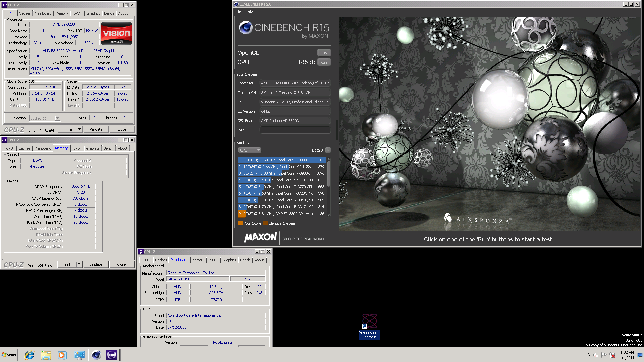This screenshot has height=362, width=644.
Task: Click Validate in top CPU-Z window
Action: pyautogui.click(x=96, y=129)
